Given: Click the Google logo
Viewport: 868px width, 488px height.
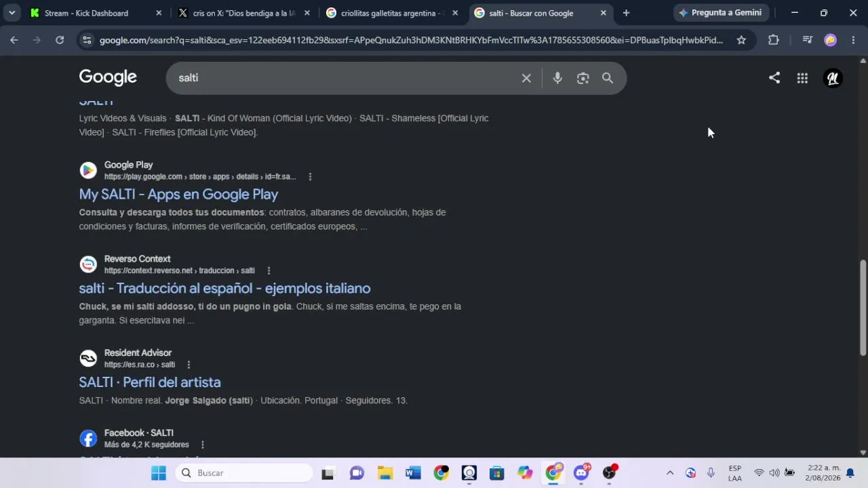Looking at the screenshot, I should point(108,77).
